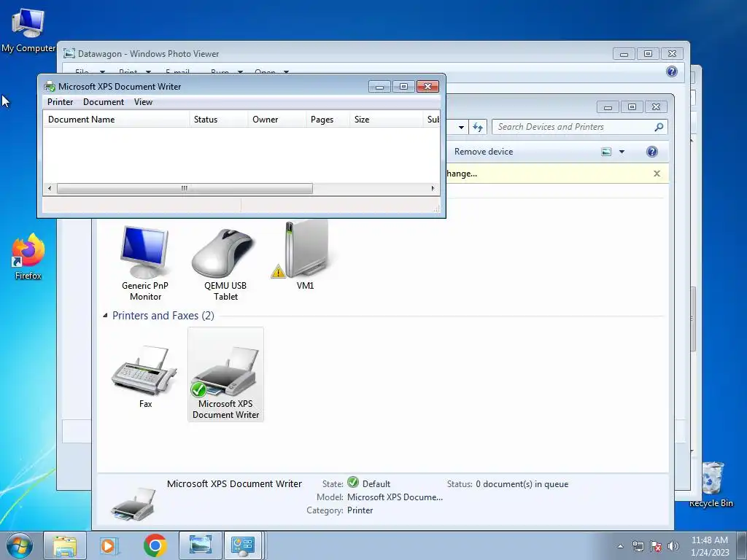Click the print queue scroll right arrow

[433, 188]
